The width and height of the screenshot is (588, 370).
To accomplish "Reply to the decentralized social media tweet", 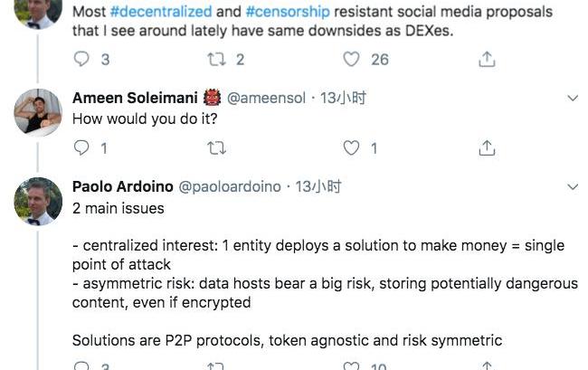I will point(81,59).
